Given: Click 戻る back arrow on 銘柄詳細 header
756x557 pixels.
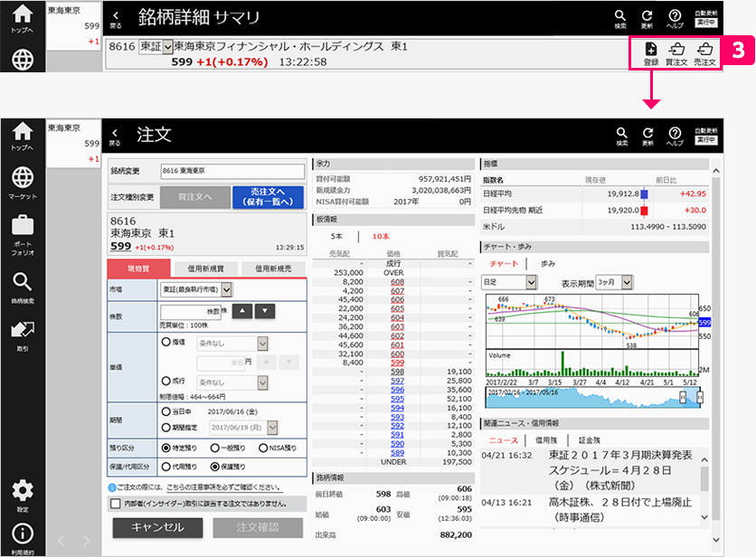Looking at the screenshot, I should 115,20.
